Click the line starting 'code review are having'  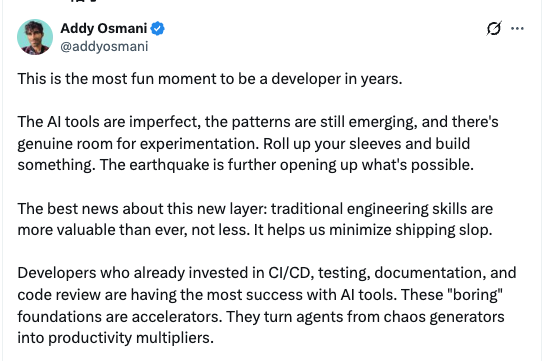click(x=260, y=295)
